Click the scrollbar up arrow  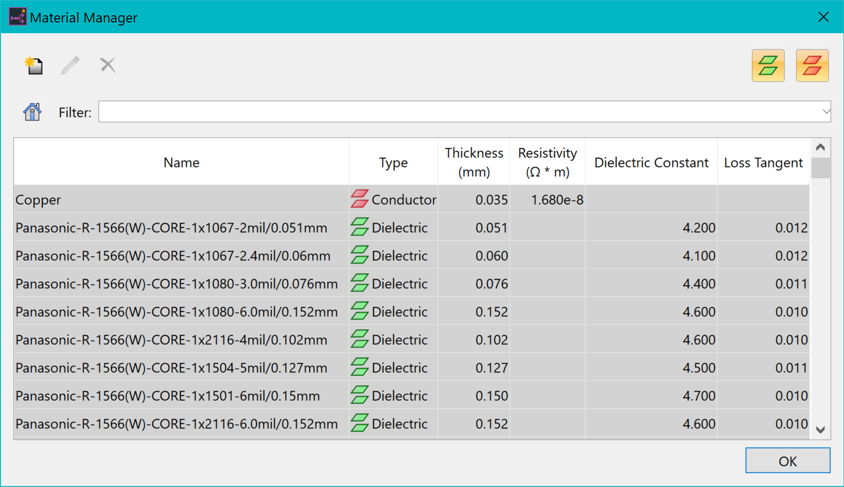point(820,147)
